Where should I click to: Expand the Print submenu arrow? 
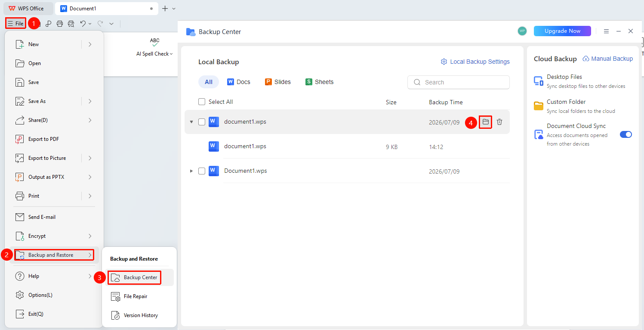(x=90, y=196)
